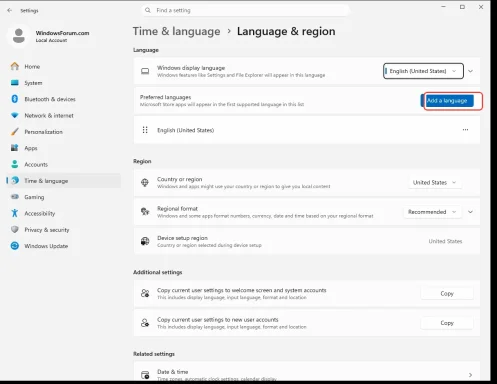
Task: Click the welcome screen copy settings icon
Action: click(145, 293)
